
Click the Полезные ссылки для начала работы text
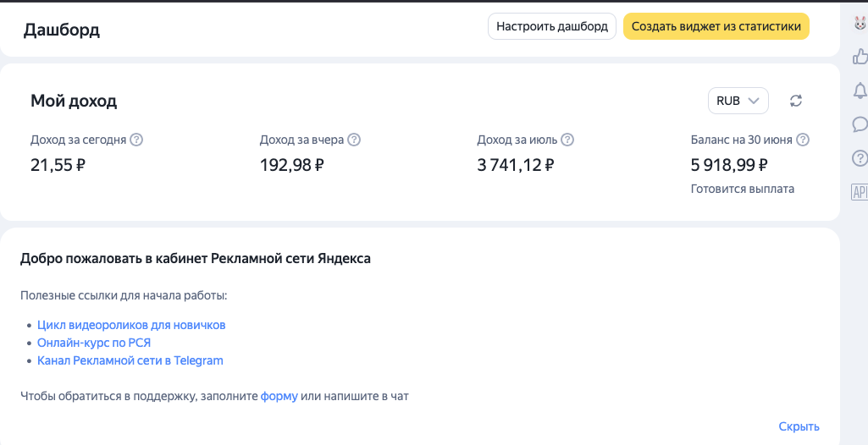pyautogui.click(x=124, y=296)
